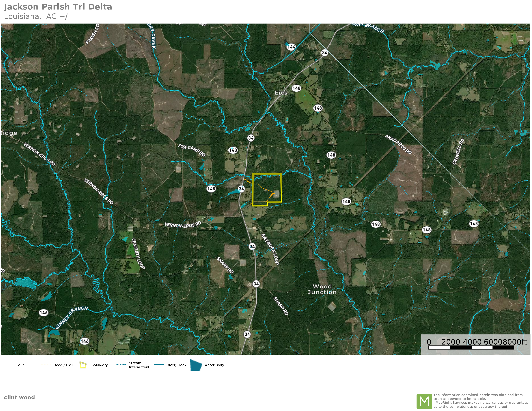
Task: Click the Stream, Intermittent legend line symbol
Action: 121,364
